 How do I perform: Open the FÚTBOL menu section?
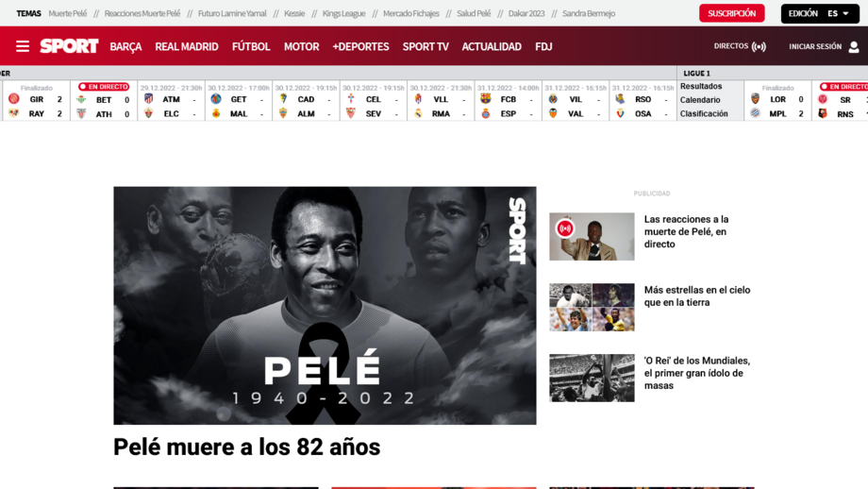(251, 46)
